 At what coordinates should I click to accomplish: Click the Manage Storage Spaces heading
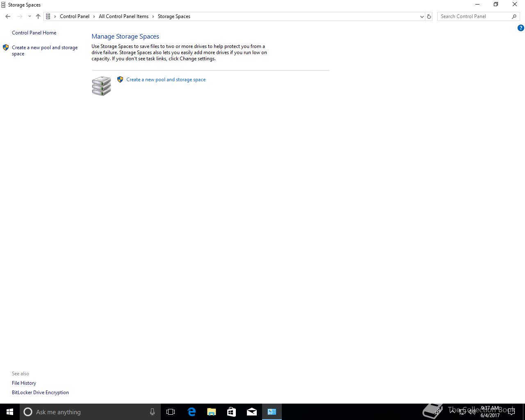coord(125,37)
